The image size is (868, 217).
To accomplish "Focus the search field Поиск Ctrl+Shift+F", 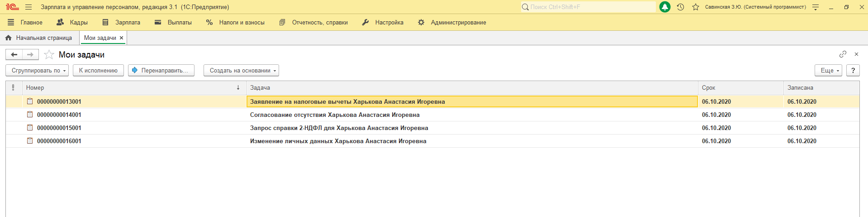I will click(588, 7).
